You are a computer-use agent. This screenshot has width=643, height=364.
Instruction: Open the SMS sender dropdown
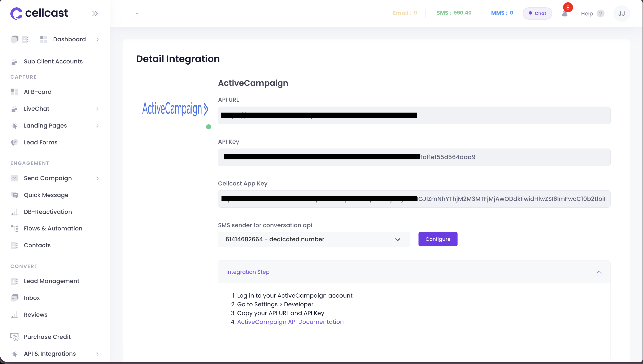(314, 239)
